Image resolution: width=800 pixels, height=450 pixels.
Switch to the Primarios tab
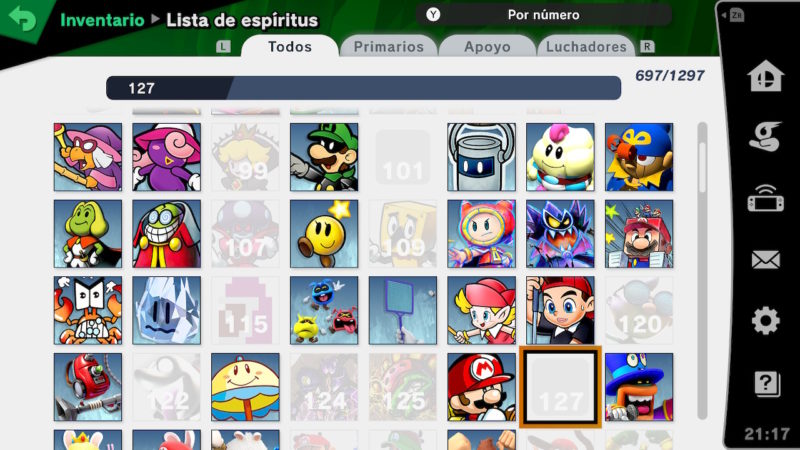pos(388,47)
